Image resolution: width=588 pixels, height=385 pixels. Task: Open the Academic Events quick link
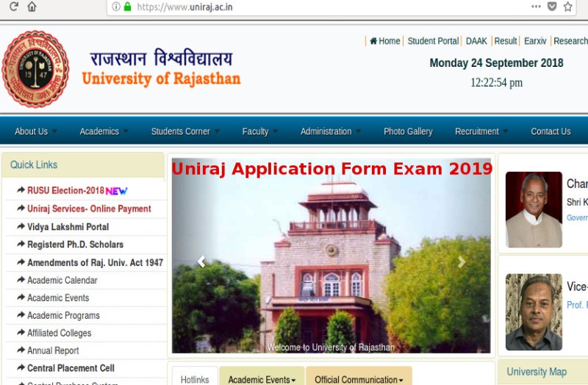coord(58,298)
